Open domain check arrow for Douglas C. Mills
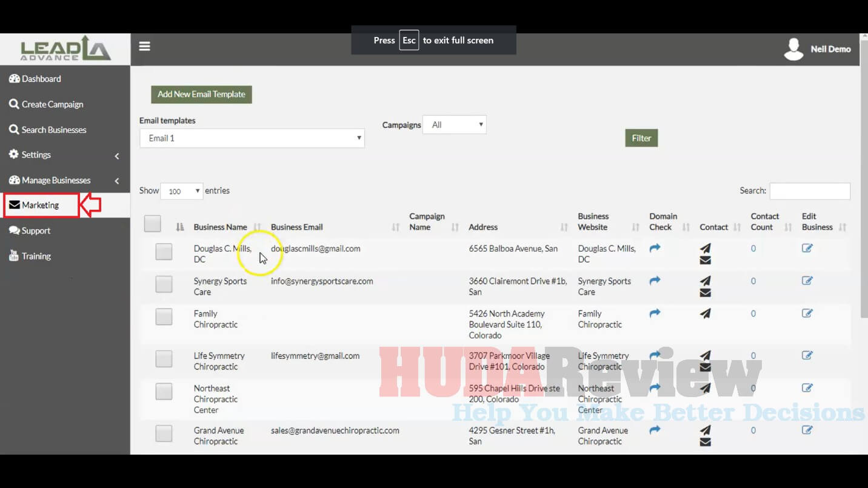Viewport: 868px width, 488px height. [x=654, y=248]
